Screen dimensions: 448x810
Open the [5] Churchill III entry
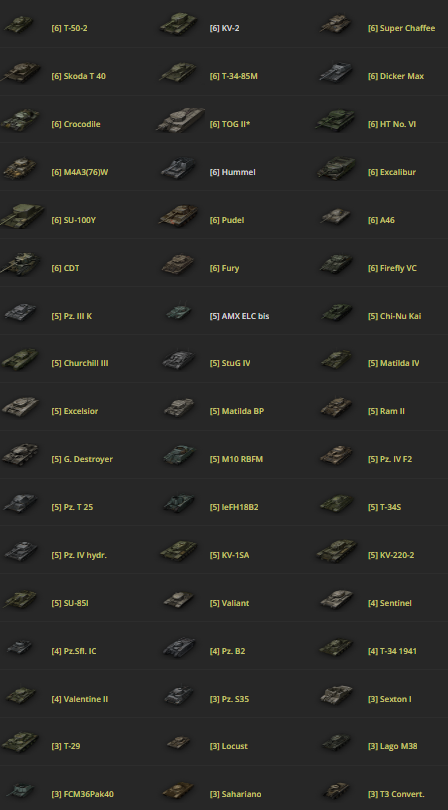[80, 363]
